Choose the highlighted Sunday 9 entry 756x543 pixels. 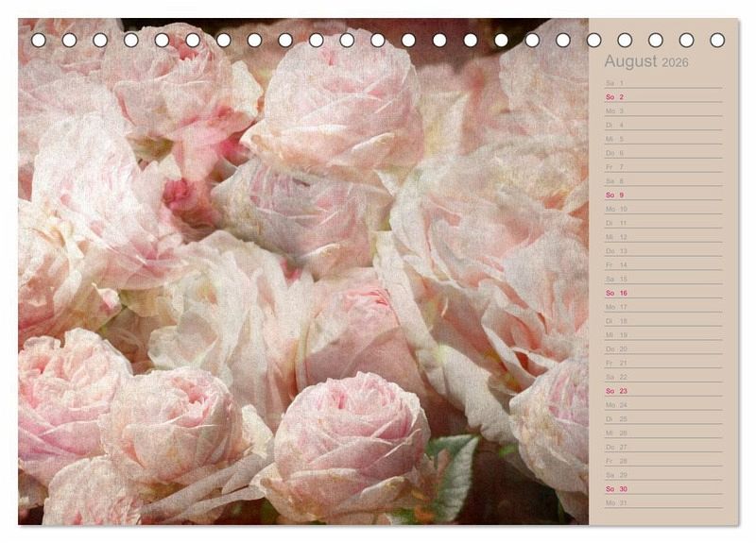tap(661, 195)
